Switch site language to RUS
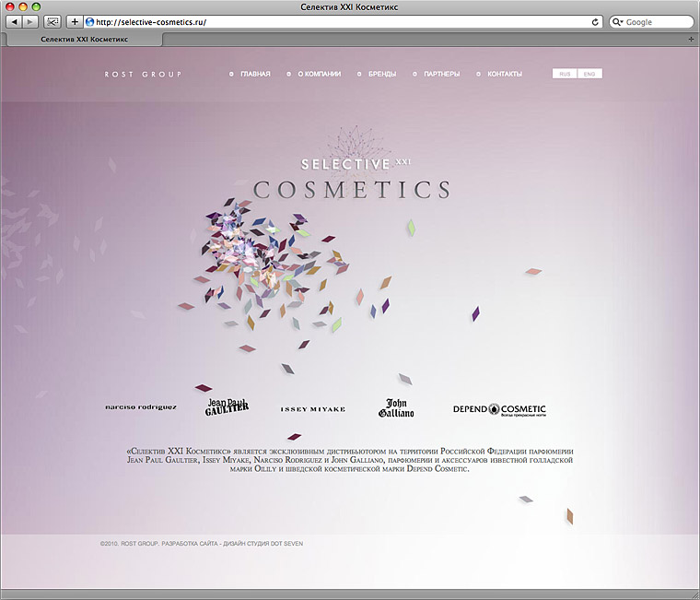This screenshot has height=600, width=700. point(565,74)
